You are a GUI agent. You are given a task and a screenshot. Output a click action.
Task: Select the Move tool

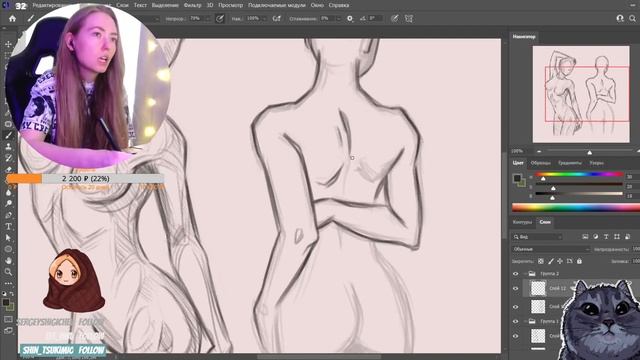(8, 44)
